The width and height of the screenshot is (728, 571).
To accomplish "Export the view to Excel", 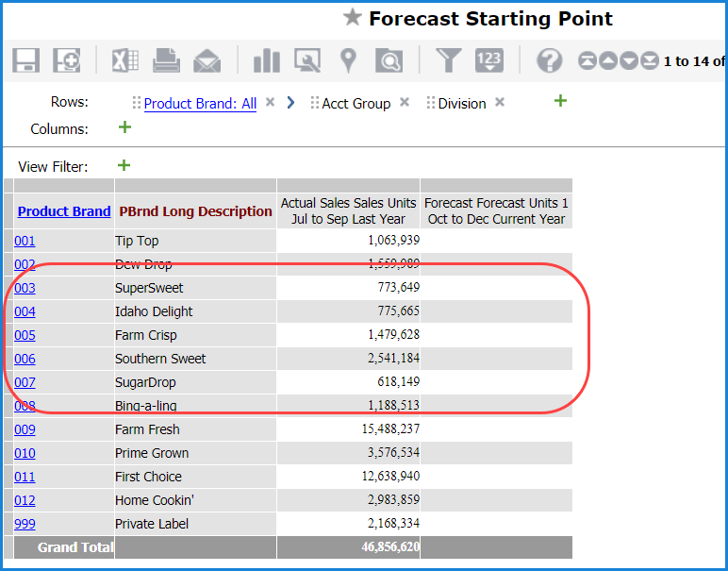I will 125,60.
